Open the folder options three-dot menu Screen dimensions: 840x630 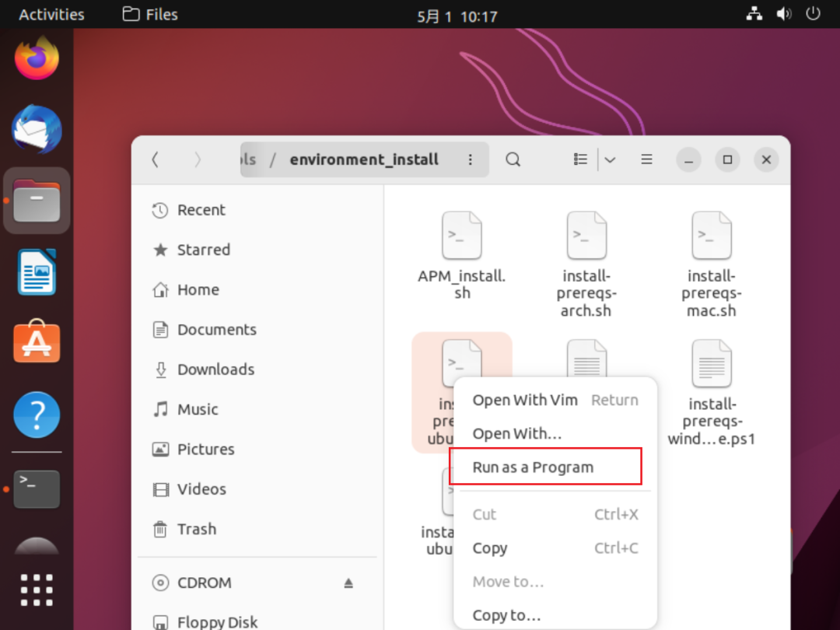click(x=470, y=159)
